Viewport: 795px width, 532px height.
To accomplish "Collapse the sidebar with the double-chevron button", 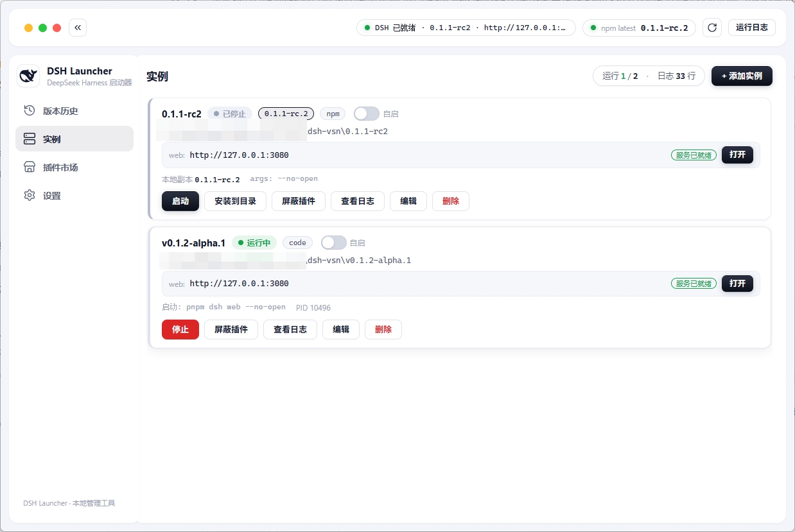I will pyautogui.click(x=78, y=28).
